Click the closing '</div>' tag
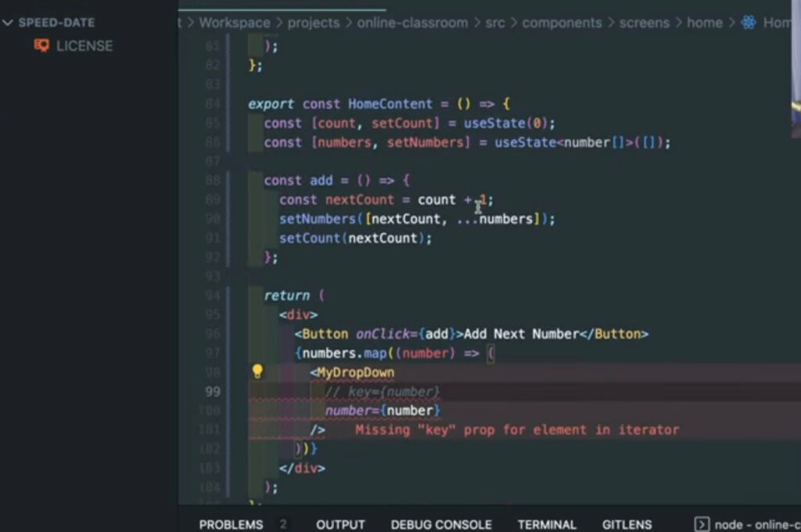Screen dimensions: 801x532 [x=302, y=468]
